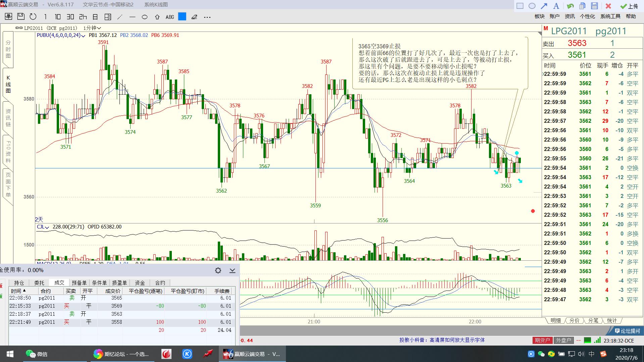Switch to the 分笔 tab
This screenshot has height=362, width=644.
pos(593,320)
